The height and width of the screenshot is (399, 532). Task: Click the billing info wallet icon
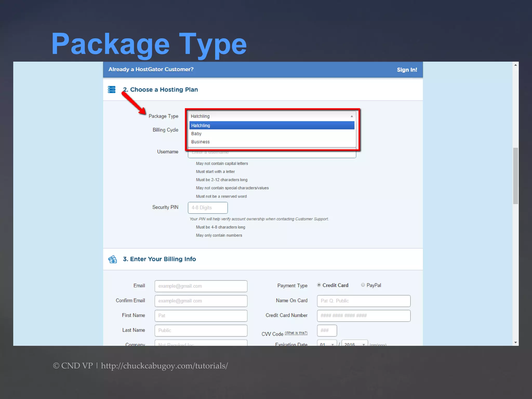112,259
